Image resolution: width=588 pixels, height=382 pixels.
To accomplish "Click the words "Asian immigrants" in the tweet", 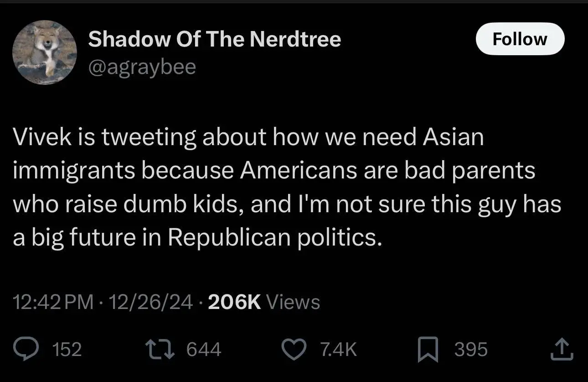I will click(453, 137).
